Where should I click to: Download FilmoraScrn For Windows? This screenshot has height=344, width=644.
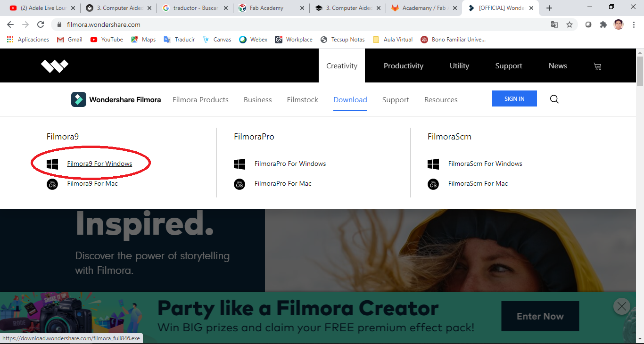pyautogui.click(x=485, y=164)
